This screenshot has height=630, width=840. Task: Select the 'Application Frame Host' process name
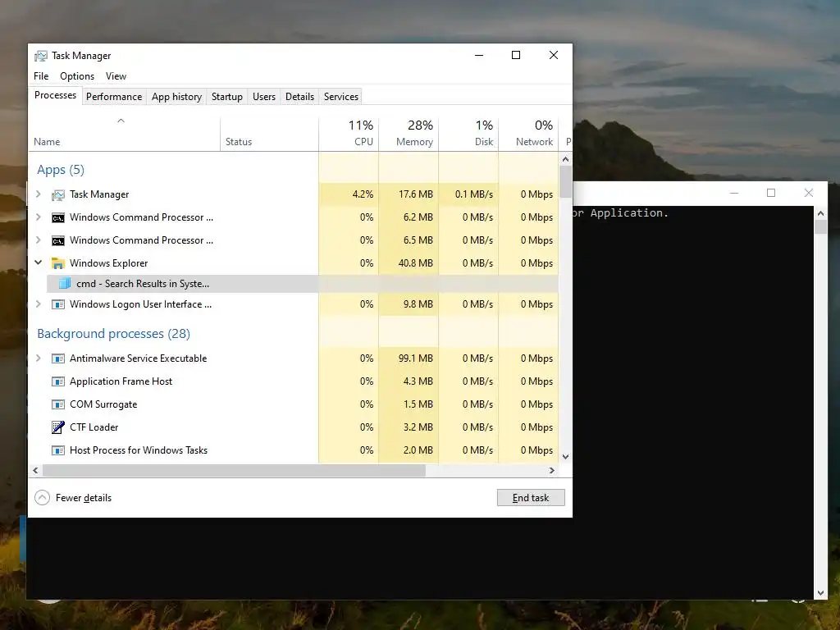click(x=121, y=381)
